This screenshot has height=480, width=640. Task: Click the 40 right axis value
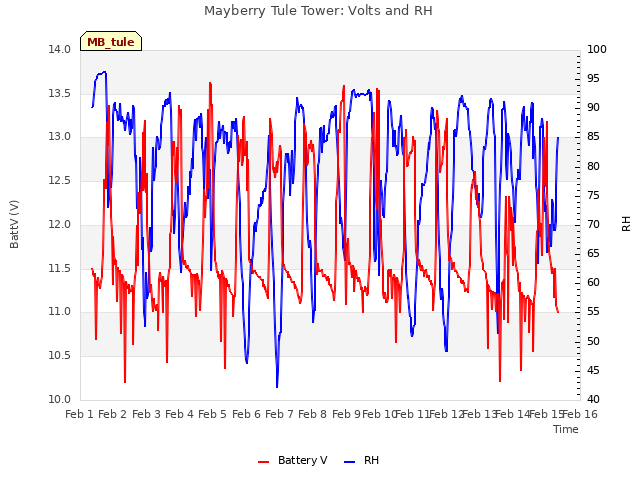pos(593,400)
